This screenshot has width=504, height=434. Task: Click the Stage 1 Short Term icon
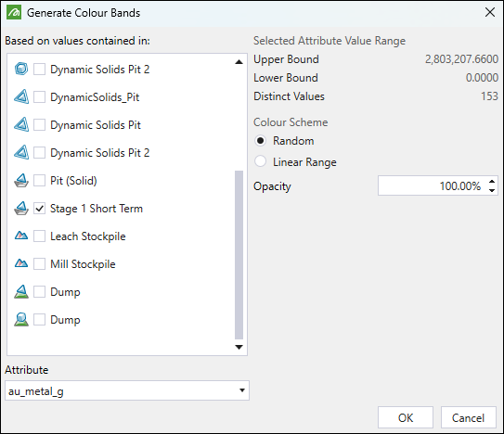click(21, 209)
